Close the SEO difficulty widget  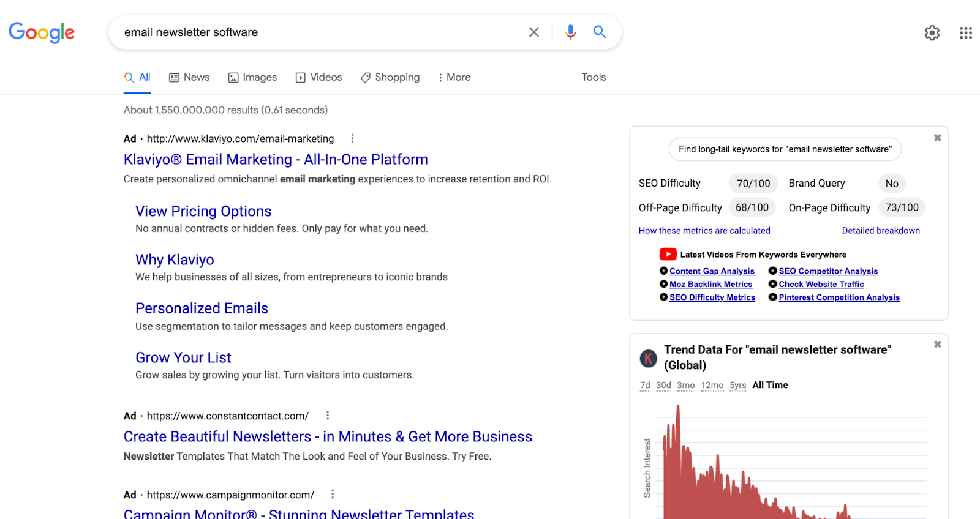[x=937, y=138]
